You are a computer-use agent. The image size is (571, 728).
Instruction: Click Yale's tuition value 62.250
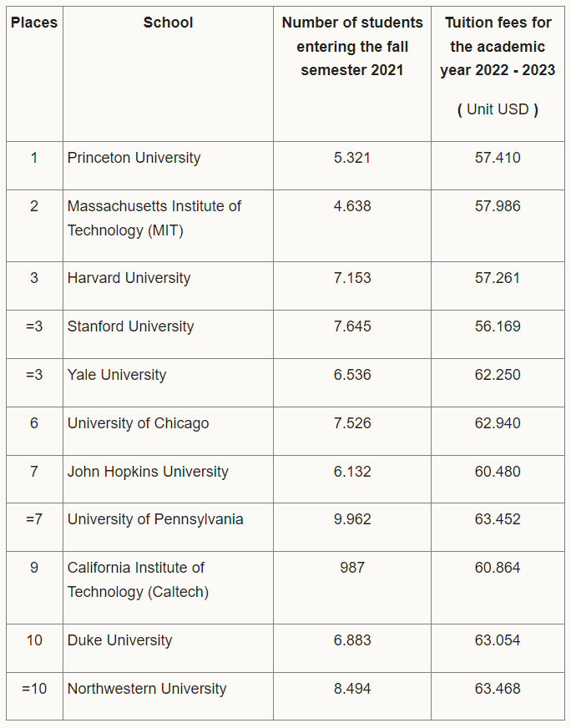tap(498, 375)
